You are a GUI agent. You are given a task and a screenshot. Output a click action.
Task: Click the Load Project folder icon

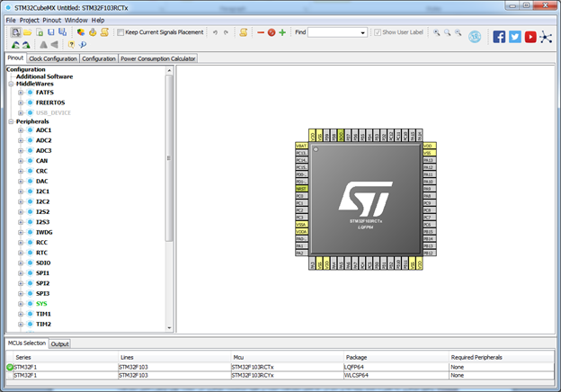(28, 32)
